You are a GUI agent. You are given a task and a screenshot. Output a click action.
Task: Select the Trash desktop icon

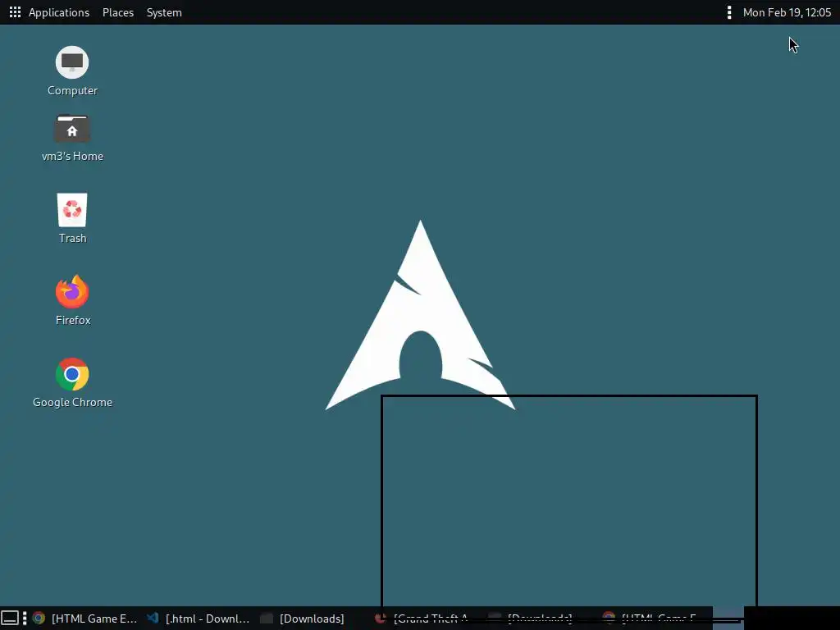click(72, 218)
